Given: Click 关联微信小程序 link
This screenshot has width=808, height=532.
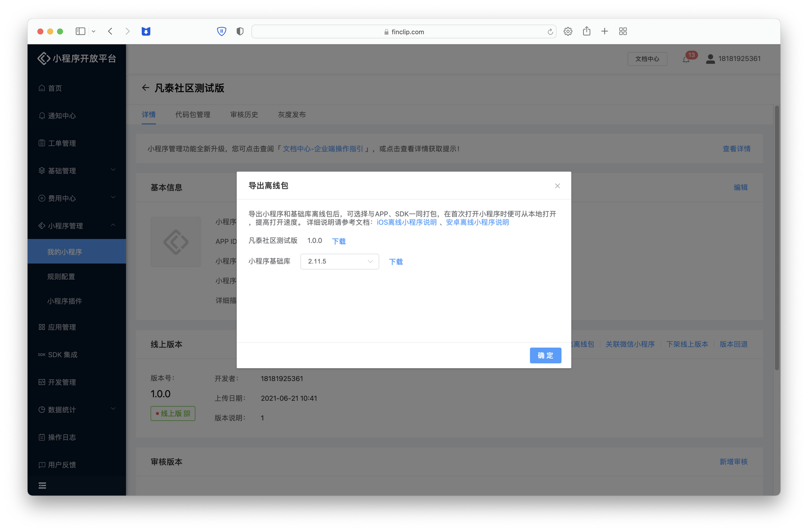Looking at the screenshot, I should point(630,344).
